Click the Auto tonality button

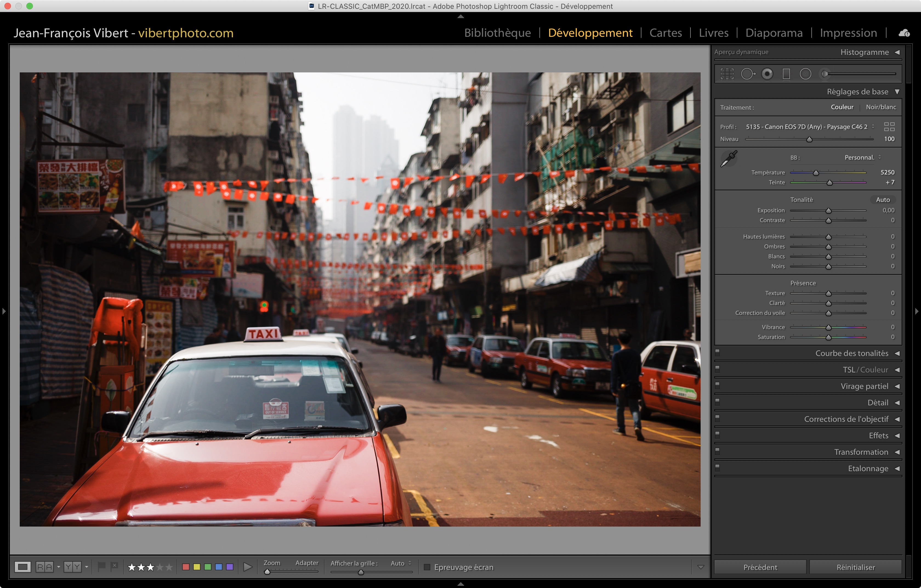[x=883, y=200]
